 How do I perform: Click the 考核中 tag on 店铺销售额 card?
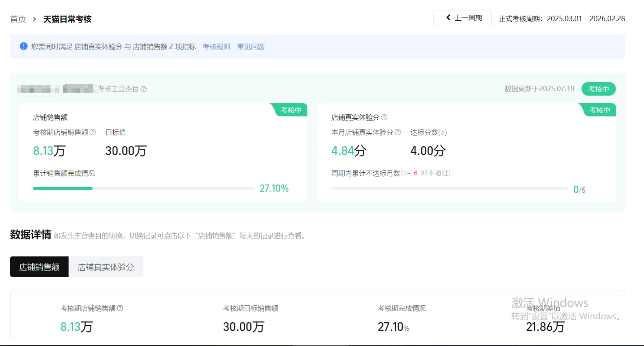click(291, 110)
